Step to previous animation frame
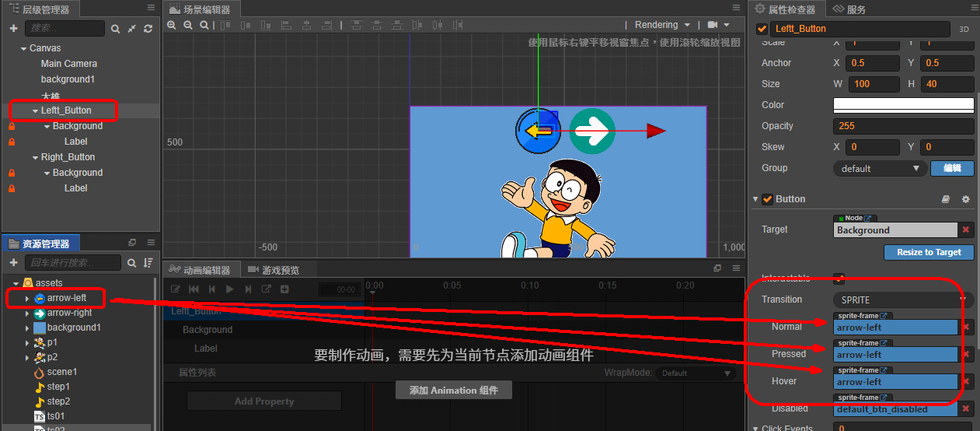The image size is (980, 431). [x=211, y=289]
